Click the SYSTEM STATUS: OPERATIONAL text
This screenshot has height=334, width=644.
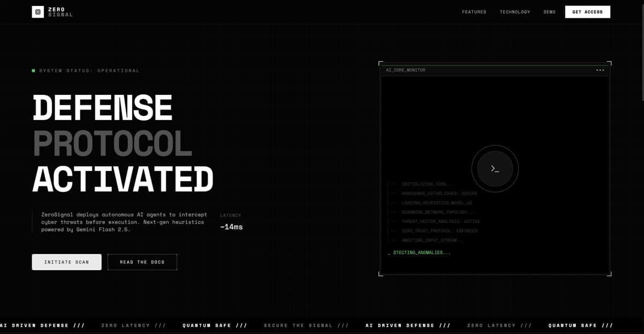[x=89, y=70]
